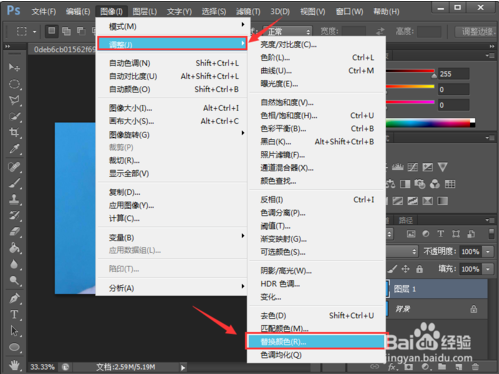This screenshot has width=499, height=374.
Task: Toggle Lock Position for the layer
Action: 405,269
